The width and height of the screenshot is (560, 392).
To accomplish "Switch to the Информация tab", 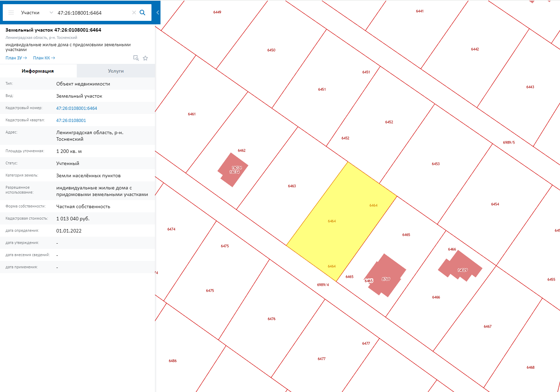I will (38, 71).
